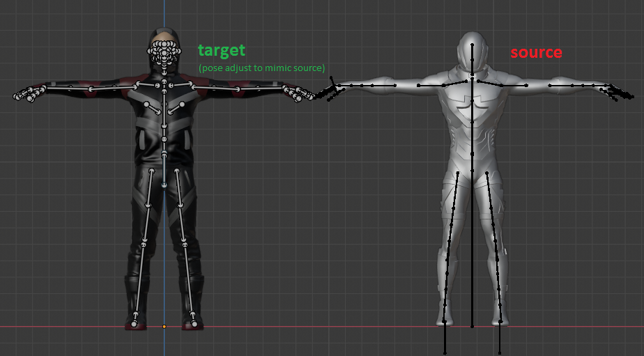Select the face bone cluster on the hooded character

[164, 54]
